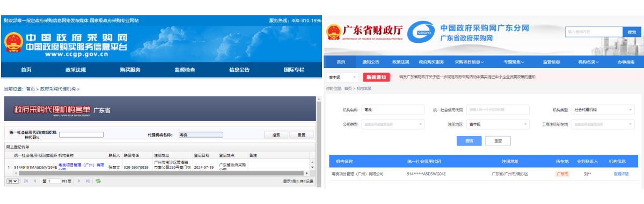Expand the 公司类型 dropdown

393,124
